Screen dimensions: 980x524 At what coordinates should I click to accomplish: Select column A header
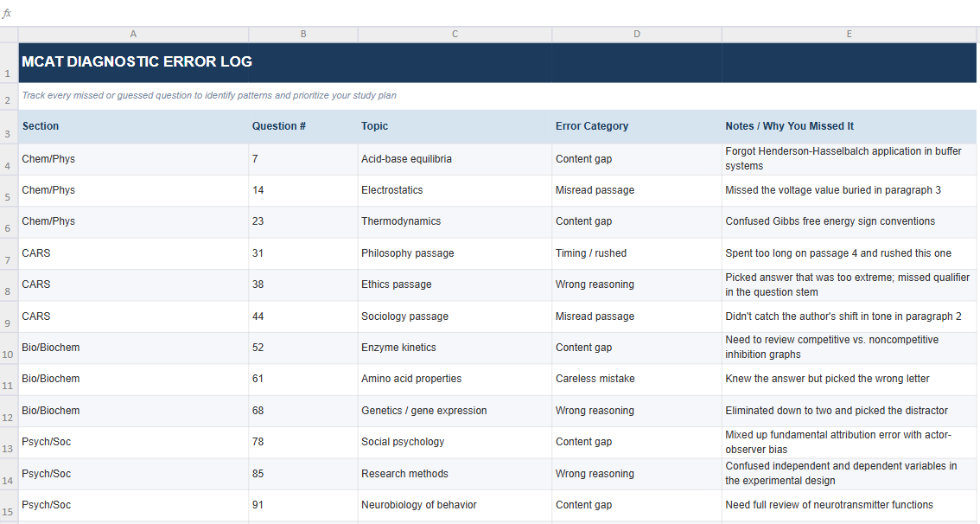click(133, 35)
